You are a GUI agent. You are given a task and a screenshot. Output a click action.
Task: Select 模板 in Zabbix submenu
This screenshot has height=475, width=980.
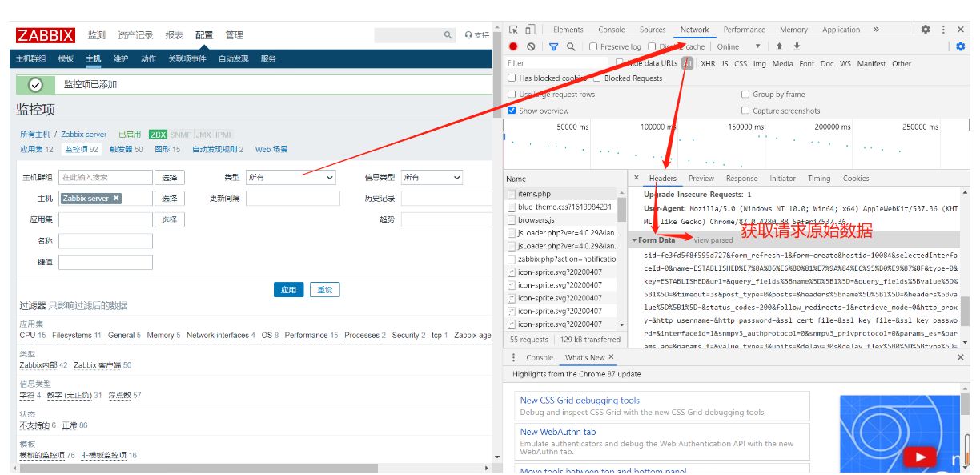66,58
